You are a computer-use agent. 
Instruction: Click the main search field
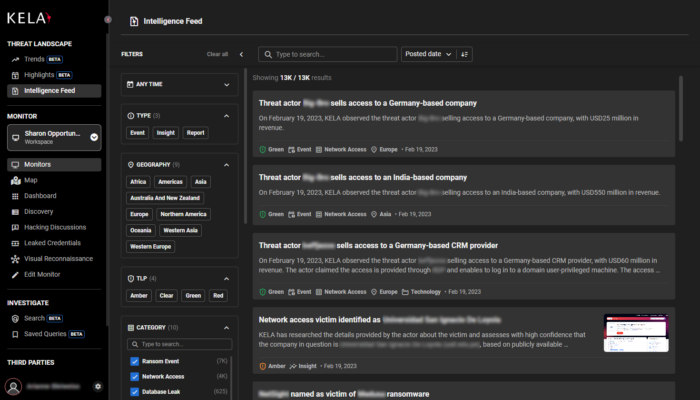click(328, 54)
